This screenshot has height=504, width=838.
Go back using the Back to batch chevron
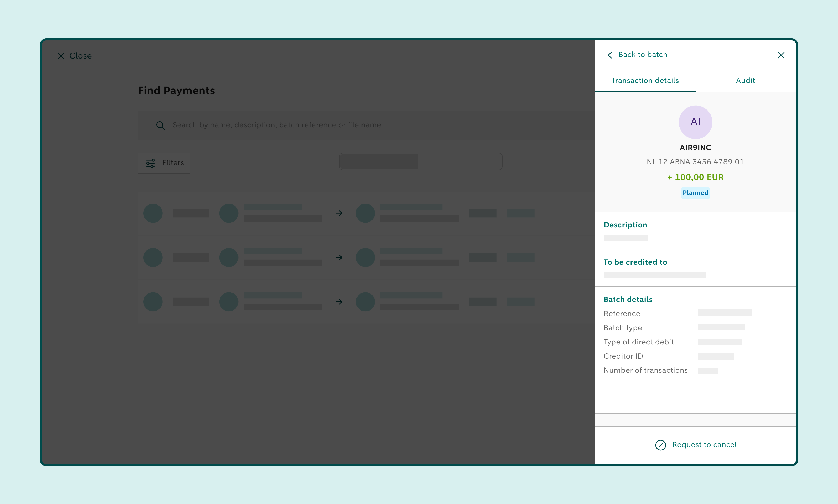(x=610, y=55)
